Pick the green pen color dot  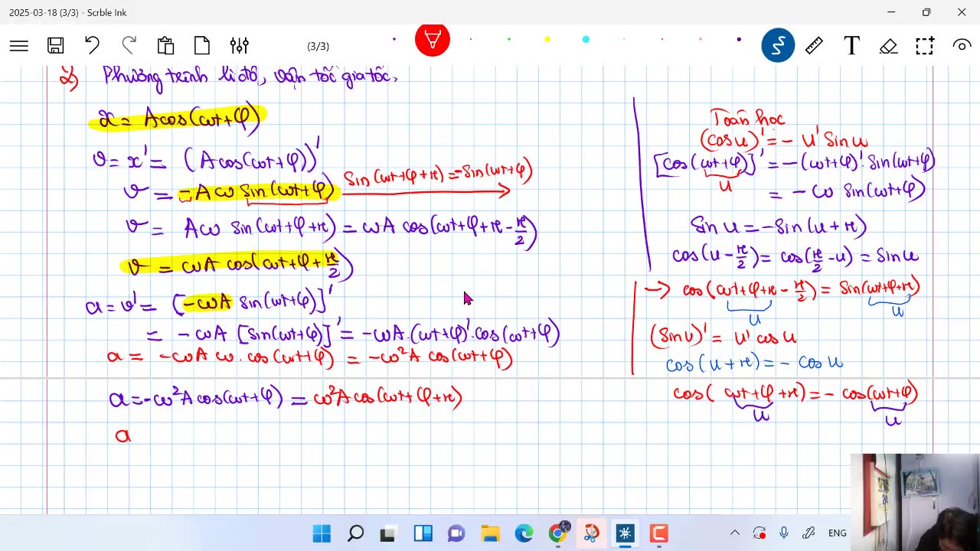coord(509,39)
